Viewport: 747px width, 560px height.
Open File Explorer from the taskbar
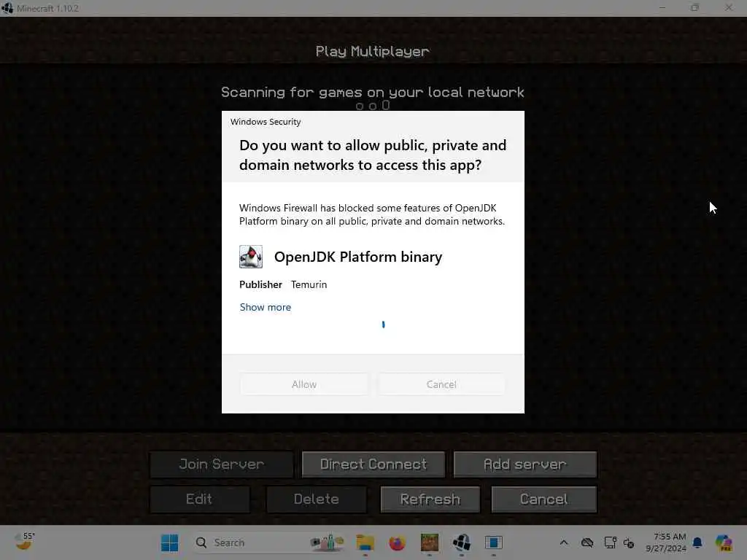[365, 542]
